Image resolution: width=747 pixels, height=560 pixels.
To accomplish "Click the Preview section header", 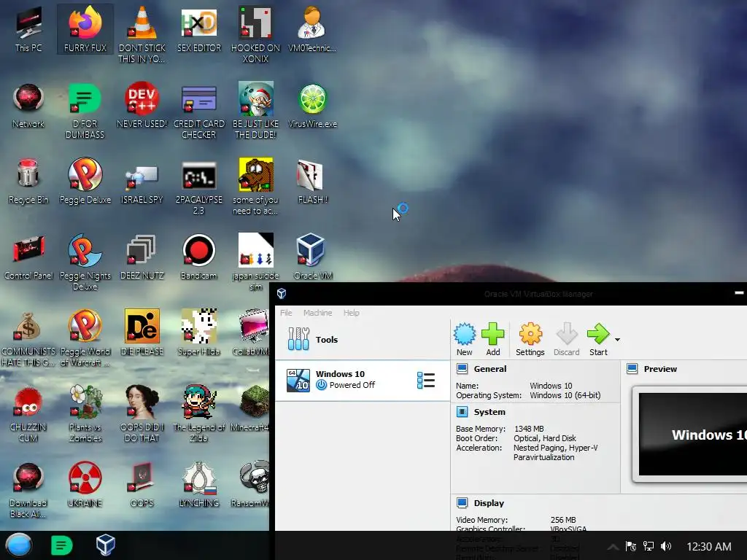I will 660,369.
